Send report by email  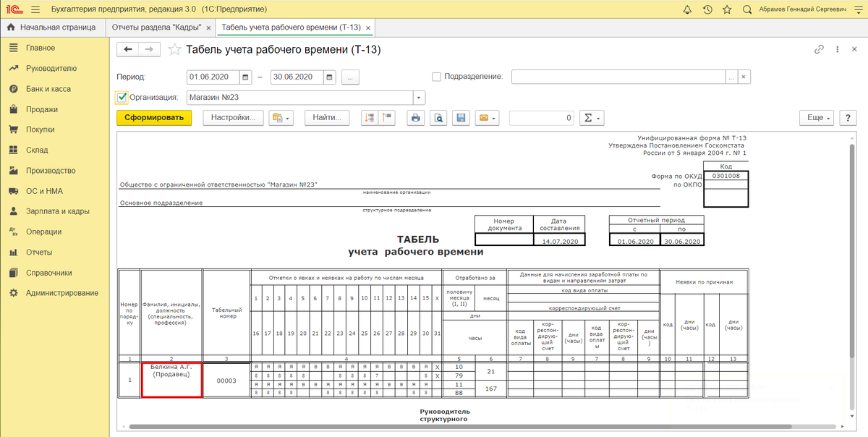point(486,118)
